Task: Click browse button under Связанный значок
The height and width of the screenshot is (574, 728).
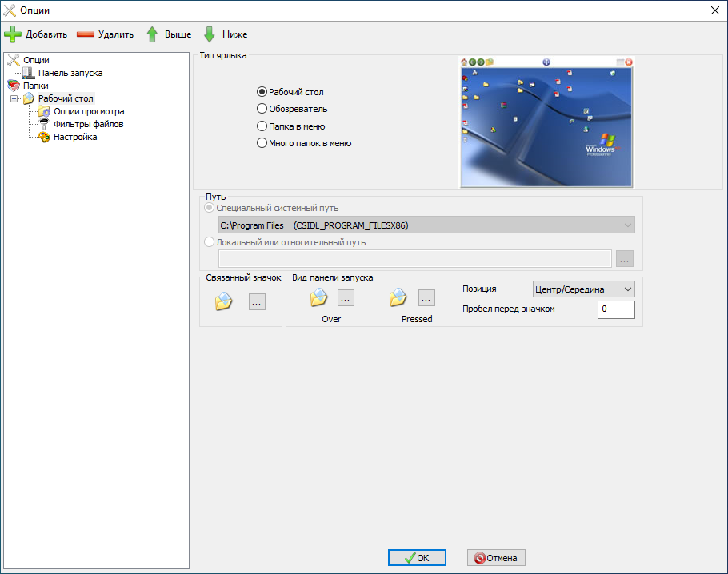Action: coord(257,301)
